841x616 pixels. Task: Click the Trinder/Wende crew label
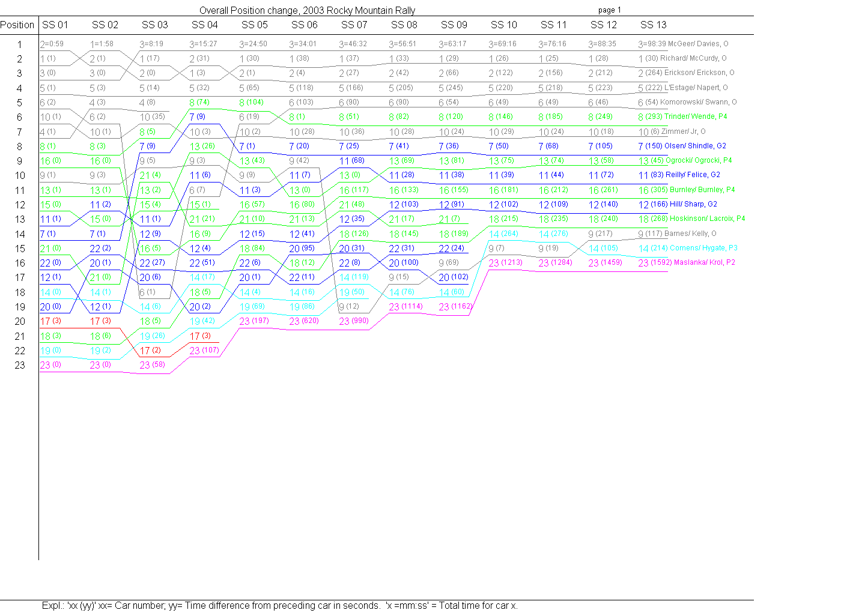point(695,116)
